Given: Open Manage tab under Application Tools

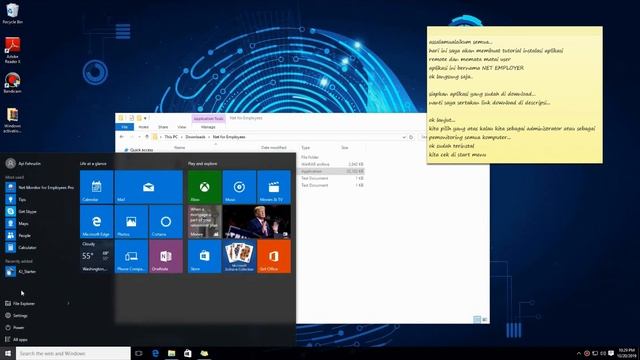Looking at the screenshot, I should click(x=208, y=127).
